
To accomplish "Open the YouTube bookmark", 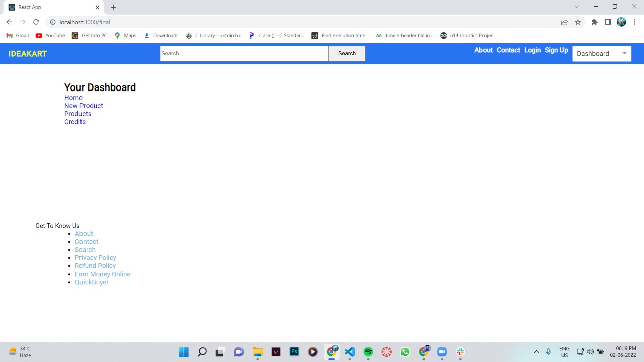I will click(x=50, y=35).
